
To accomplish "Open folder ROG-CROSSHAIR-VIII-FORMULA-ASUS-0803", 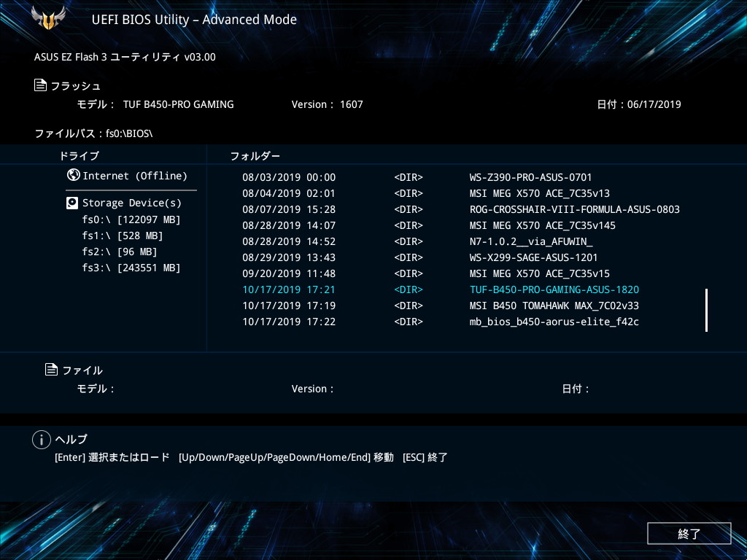I will point(575,209).
